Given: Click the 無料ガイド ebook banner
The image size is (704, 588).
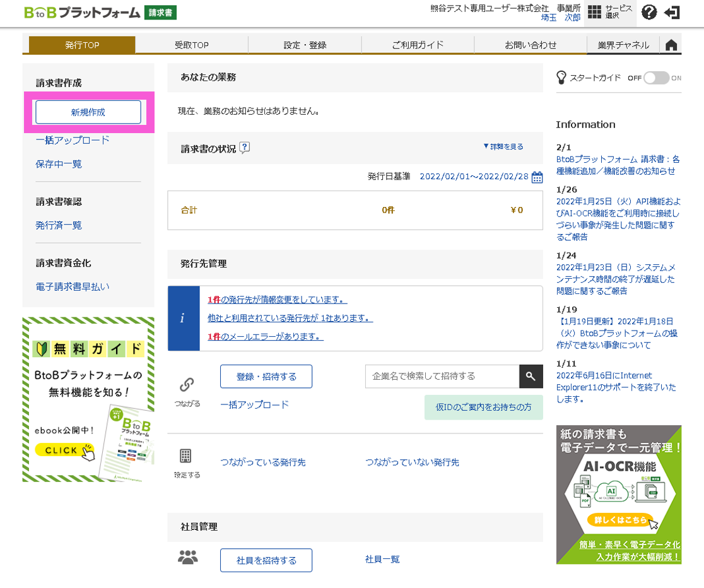Looking at the screenshot, I should point(88,399).
